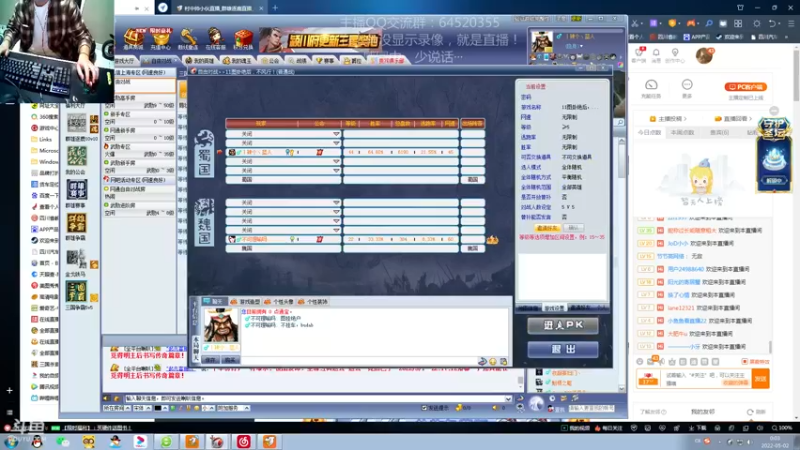
Task: Click browser gamepad extension icon
Action: click(691, 23)
